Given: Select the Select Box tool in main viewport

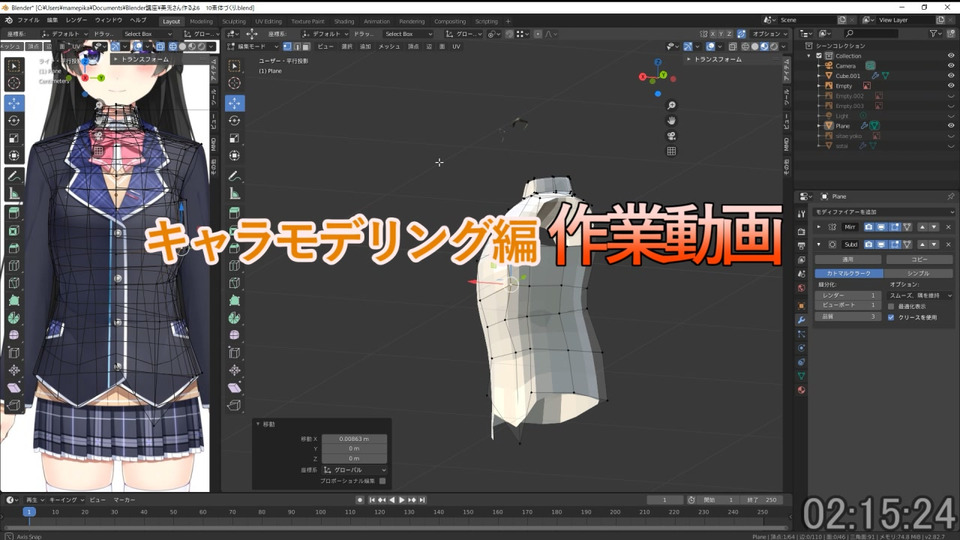Looking at the screenshot, I should coord(234,66).
